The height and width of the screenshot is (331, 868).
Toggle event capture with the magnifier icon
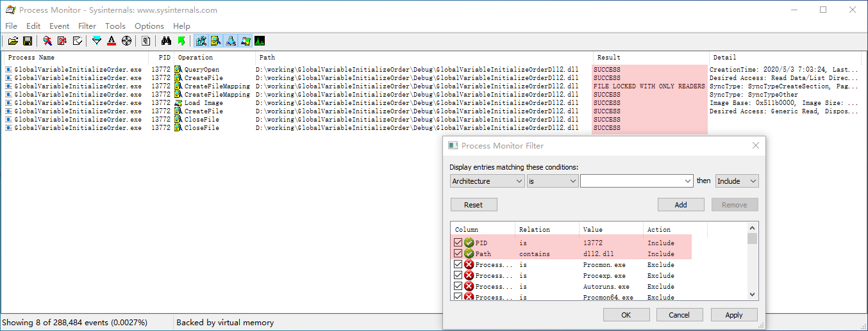[47, 41]
